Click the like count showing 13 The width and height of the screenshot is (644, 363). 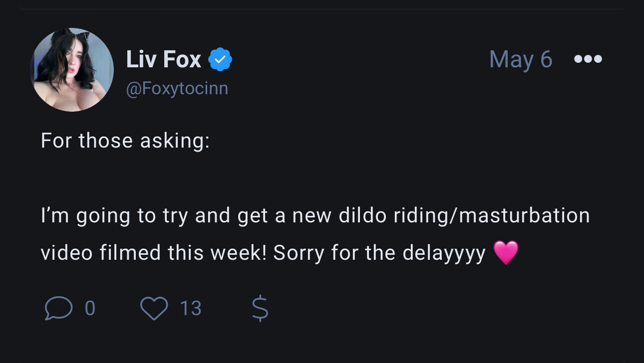coord(191,308)
